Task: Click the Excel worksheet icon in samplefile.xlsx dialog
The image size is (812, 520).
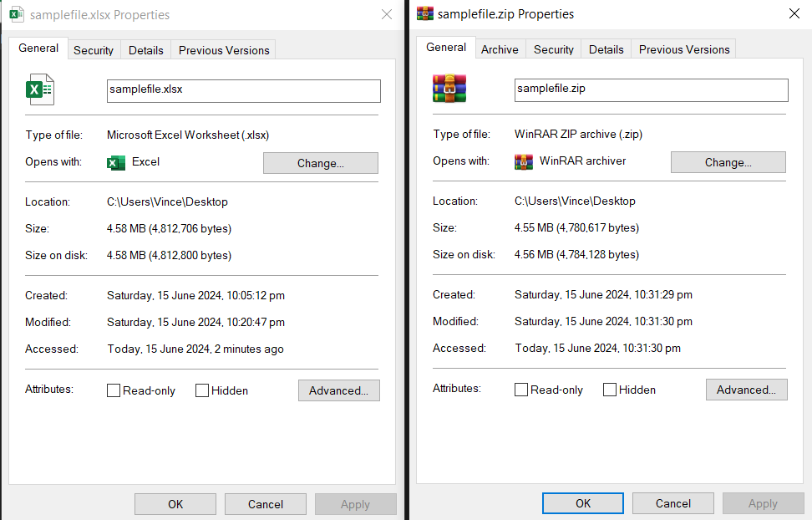Action: coord(39,88)
